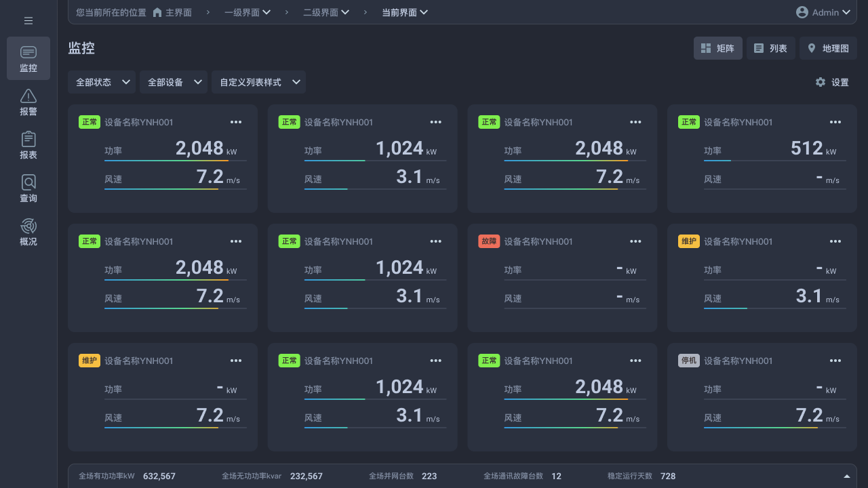Expand the 当前界面 breadcrumb dropdown
Screen dimensions: 868x488
click(x=405, y=12)
